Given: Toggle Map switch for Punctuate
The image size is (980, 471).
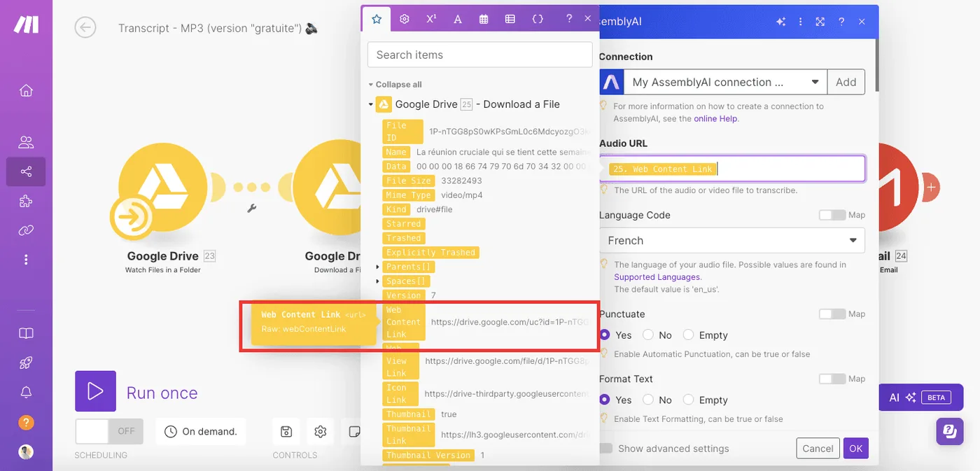Looking at the screenshot, I should pos(832,314).
